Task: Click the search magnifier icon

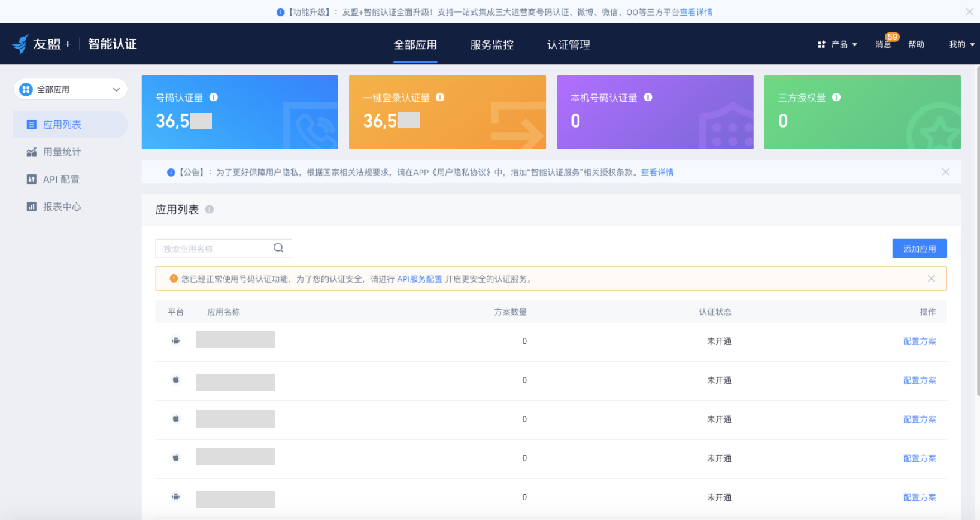Action: coord(278,248)
